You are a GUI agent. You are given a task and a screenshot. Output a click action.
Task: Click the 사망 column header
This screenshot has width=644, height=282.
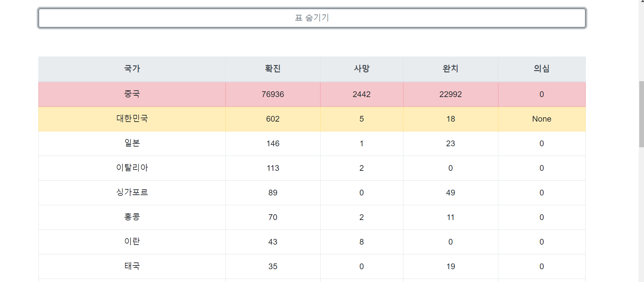click(362, 69)
